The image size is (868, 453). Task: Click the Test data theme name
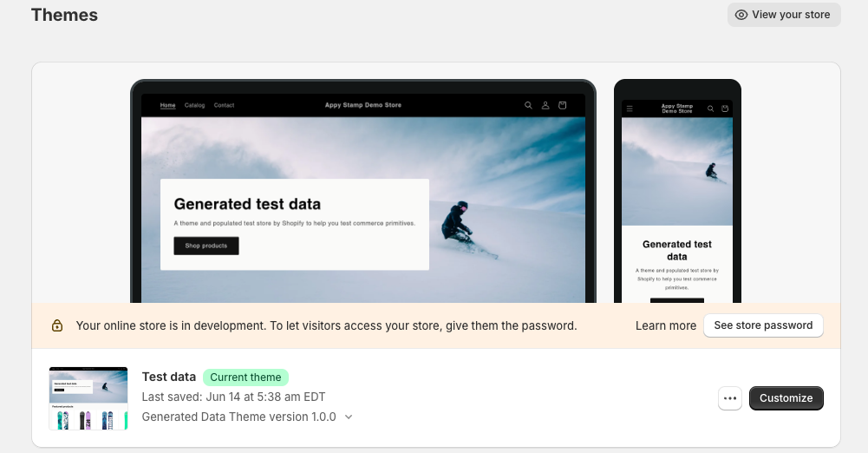tap(169, 377)
